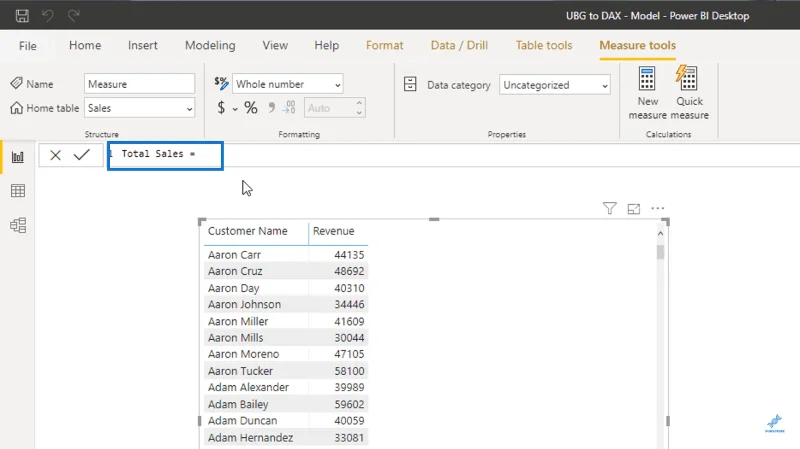
Task: Click the decimal places icon
Action: pos(289,107)
